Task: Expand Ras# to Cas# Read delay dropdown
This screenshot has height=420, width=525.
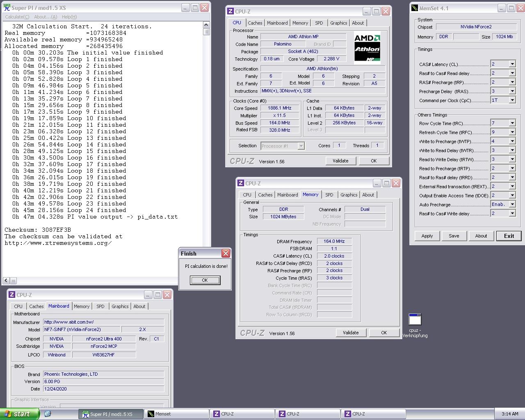Action: pyautogui.click(x=512, y=73)
